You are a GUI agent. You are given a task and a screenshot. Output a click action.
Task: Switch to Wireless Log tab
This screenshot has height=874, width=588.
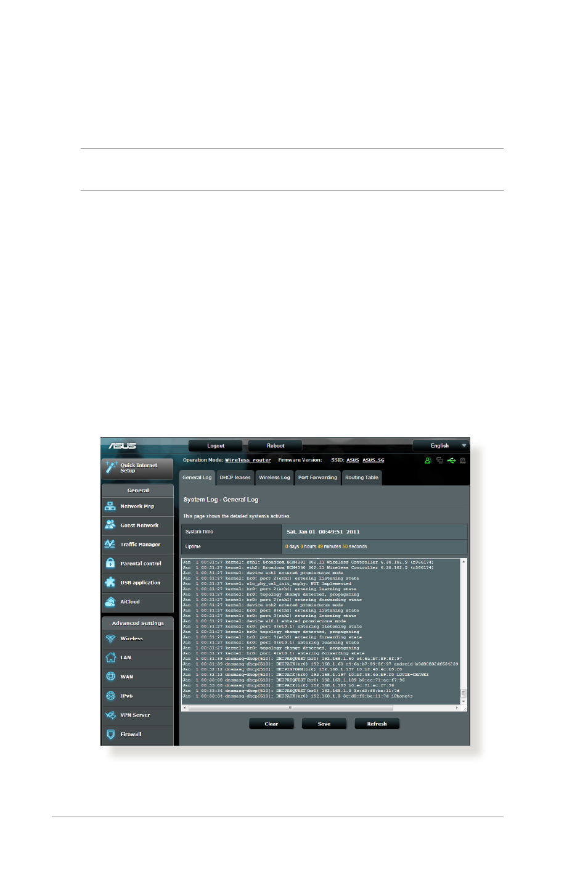coord(274,477)
